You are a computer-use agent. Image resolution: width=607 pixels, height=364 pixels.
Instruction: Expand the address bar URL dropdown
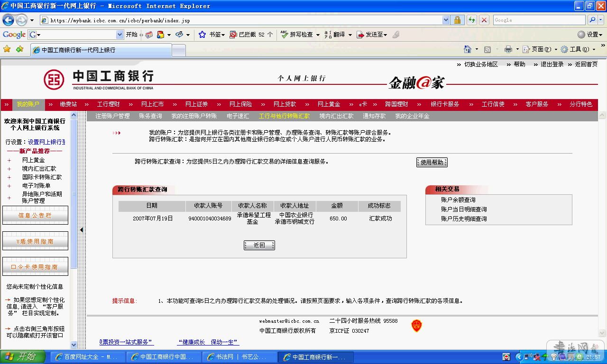tap(446, 20)
